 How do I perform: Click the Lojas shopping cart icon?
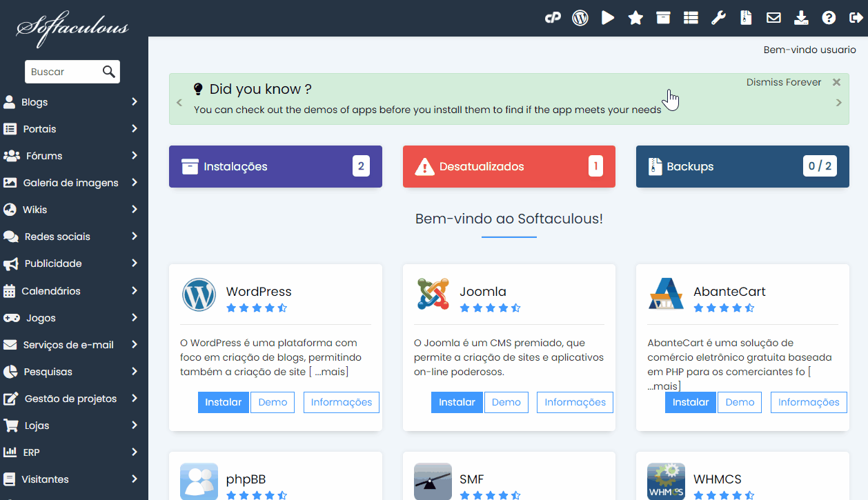pyautogui.click(x=10, y=426)
